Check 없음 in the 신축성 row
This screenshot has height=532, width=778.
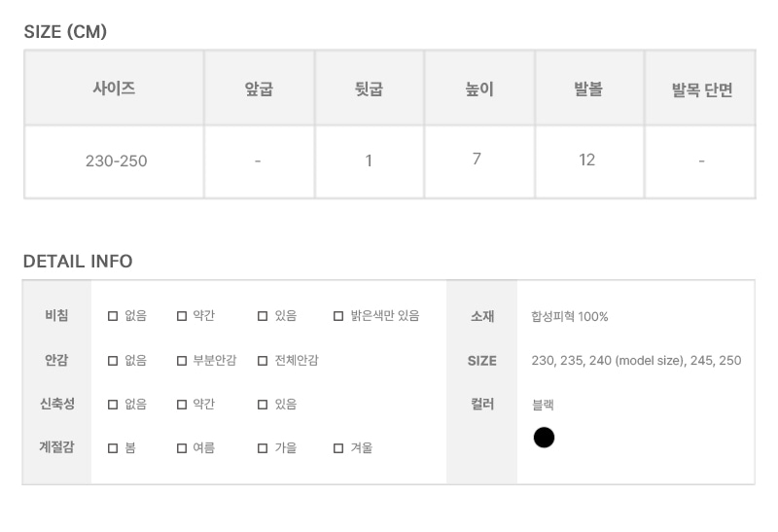coord(113,405)
